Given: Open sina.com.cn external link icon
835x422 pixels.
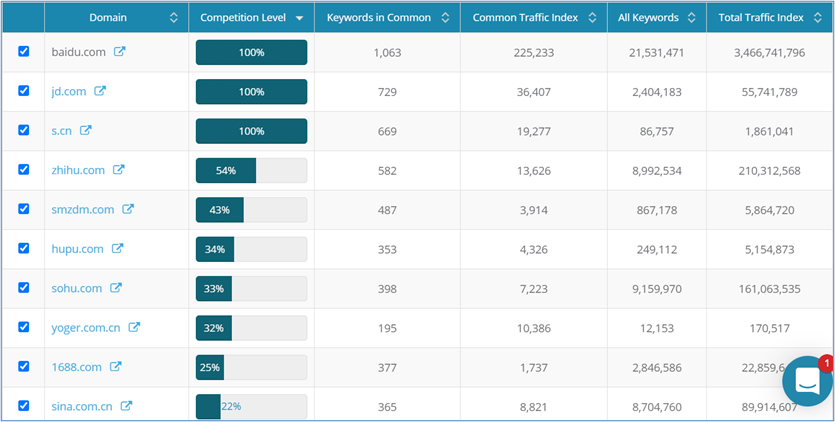Looking at the screenshot, I should coord(126,406).
